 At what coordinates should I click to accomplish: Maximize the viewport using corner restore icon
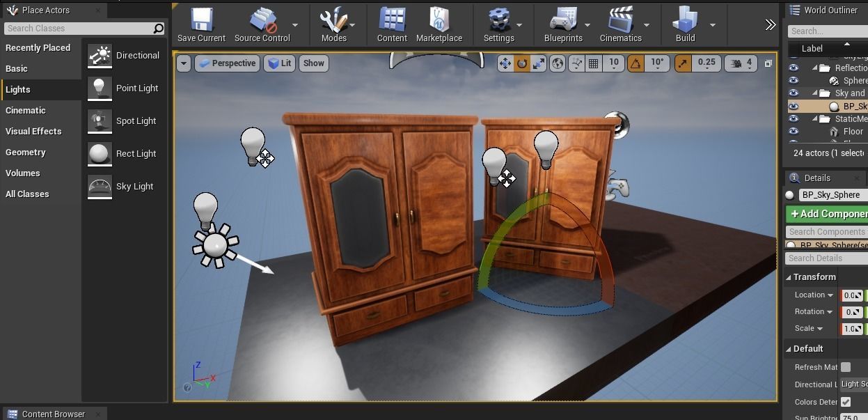click(768, 63)
